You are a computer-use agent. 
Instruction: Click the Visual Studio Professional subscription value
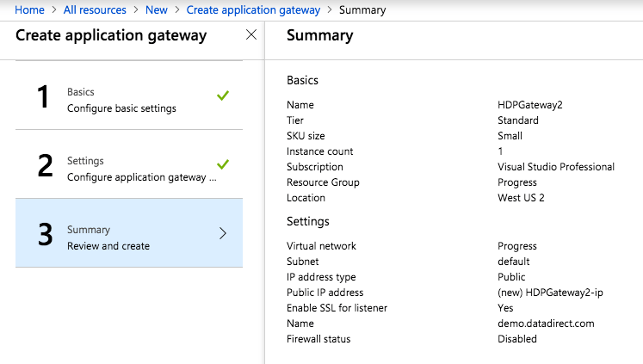tap(555, 167)
